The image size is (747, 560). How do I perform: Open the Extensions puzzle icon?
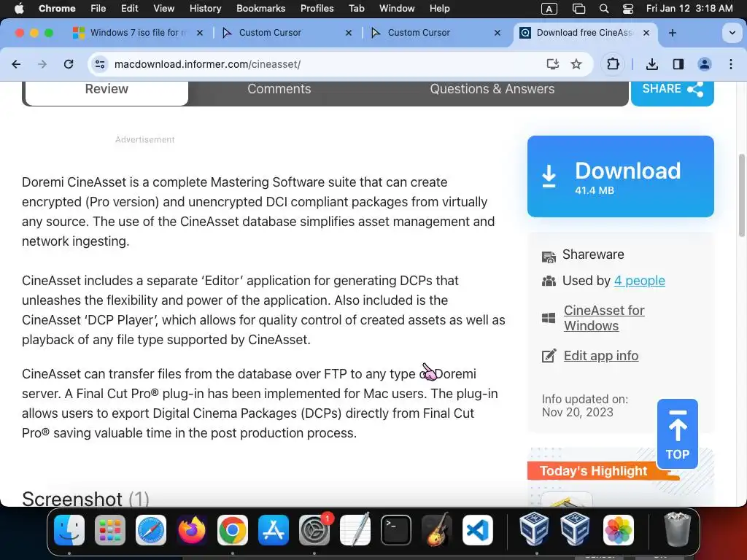(613, 64)
